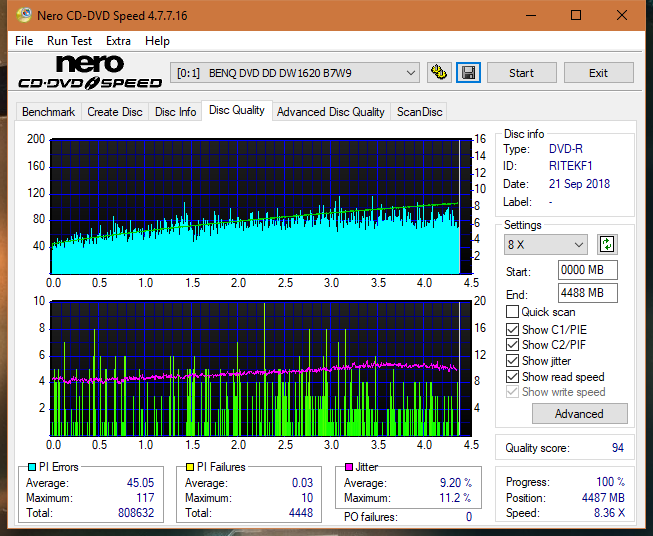
Task: Open the Run Test menu
Action: click(x=69, y=41)
